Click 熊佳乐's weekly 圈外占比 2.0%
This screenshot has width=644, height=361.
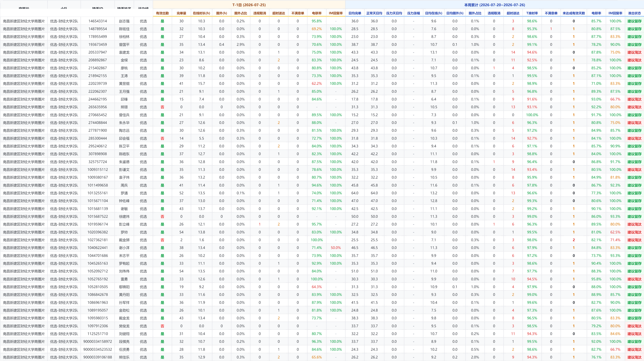(475, 357)
